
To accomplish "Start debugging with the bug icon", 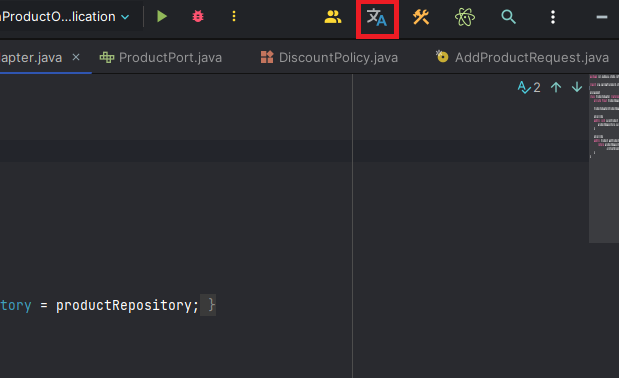I will pos(198,17).
